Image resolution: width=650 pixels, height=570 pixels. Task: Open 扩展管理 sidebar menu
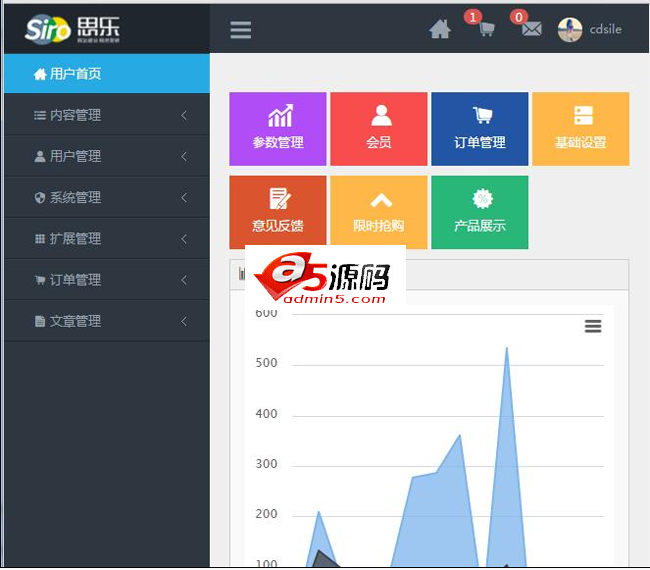pos(107,239)
